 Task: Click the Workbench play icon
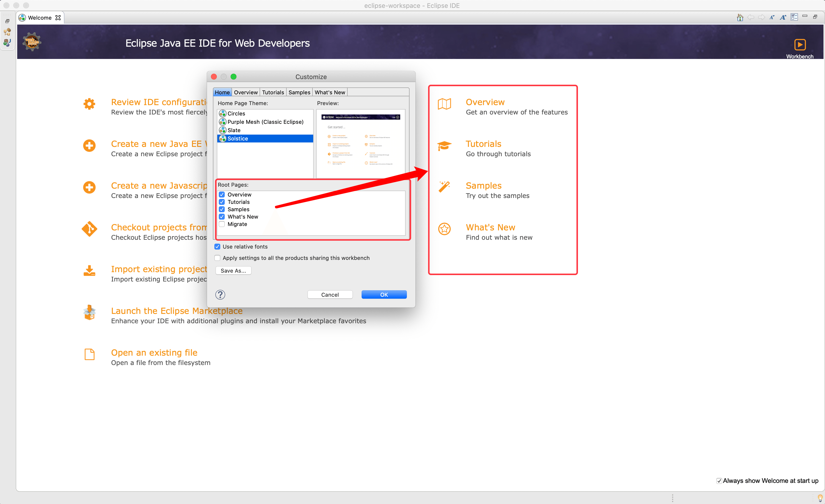pyautogui.click(x=799, y=44)
